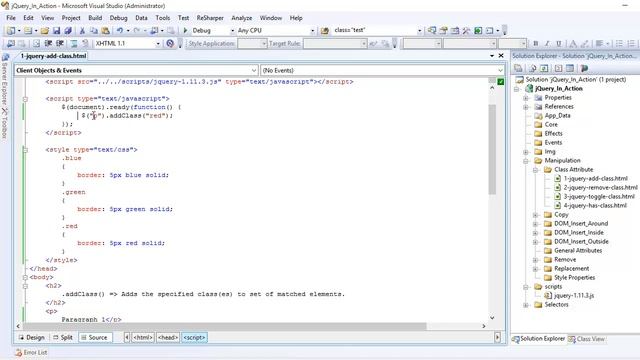Open the (No Events) dropdown
The image size is (640, 360).
[x=500, y=70]
